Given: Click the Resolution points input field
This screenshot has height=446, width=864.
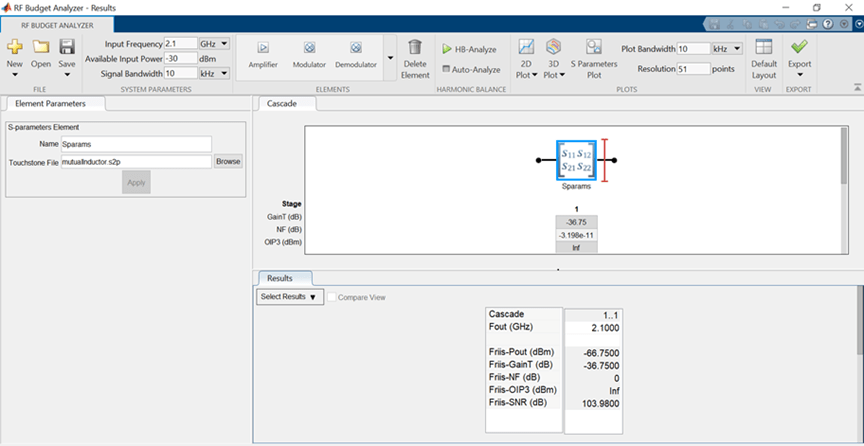Looking at the screenshot, I should pyautogui.click(x=693, y=69).
